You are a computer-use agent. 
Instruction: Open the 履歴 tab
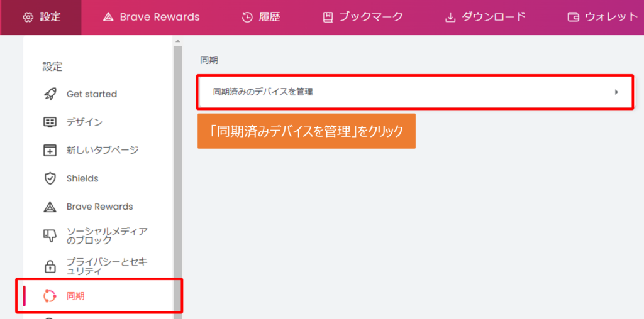click(x=261, y=17)
